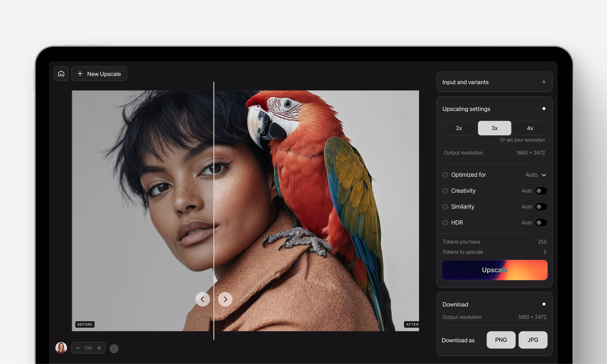The width and height of the screenshot is (607, 364).
Task: Click the gradient Upscale button
Action: pos(495,270)
